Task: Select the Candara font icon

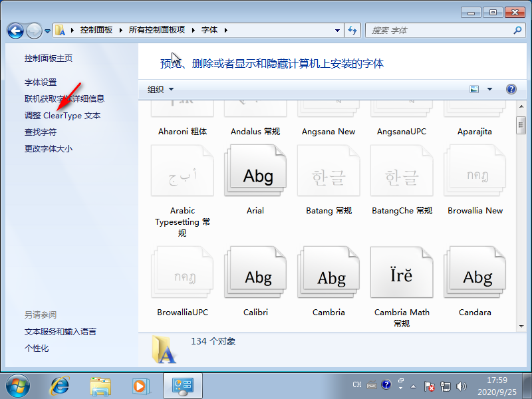Action: tap(474, 277)
